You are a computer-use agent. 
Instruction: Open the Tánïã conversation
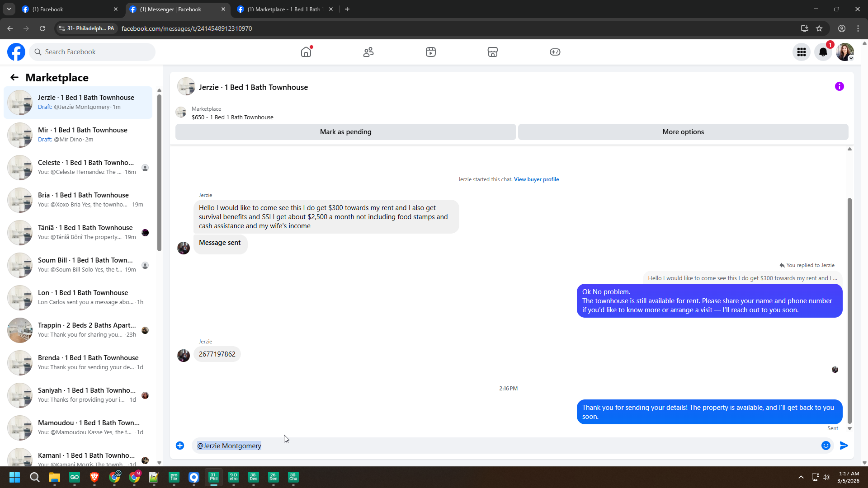click(x=78, y=232)
